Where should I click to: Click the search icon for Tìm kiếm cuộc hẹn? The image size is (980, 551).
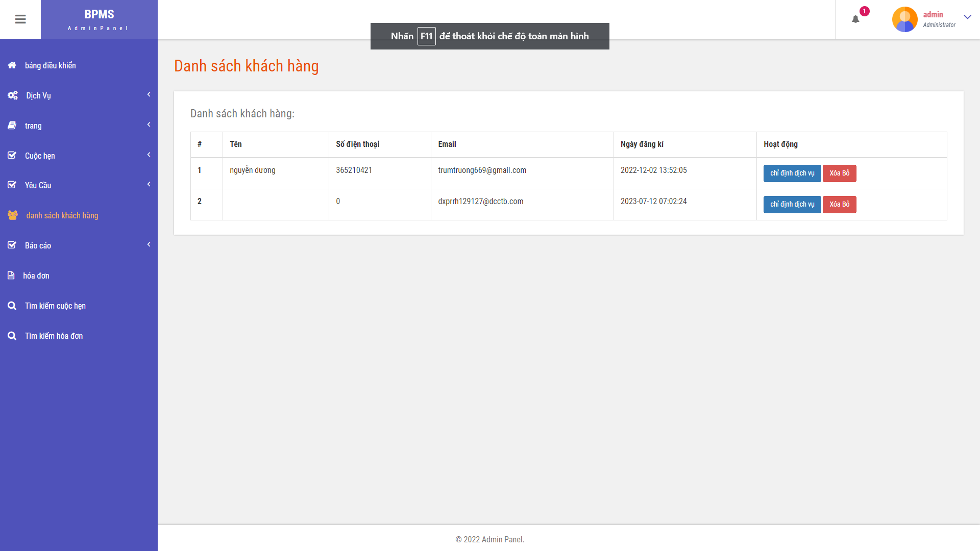pos(12,306)
